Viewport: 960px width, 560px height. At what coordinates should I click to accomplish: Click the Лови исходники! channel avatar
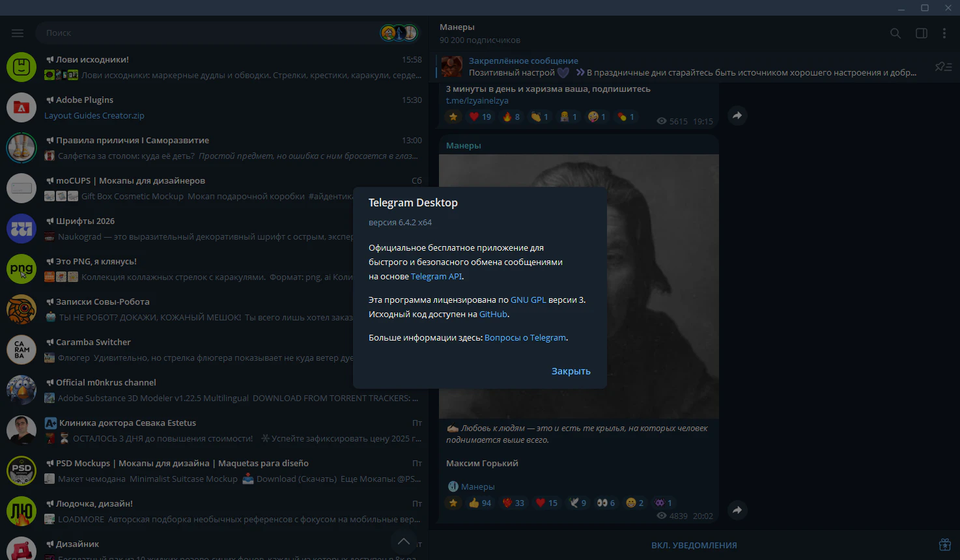pyautogui.click(x=21, y=67)
